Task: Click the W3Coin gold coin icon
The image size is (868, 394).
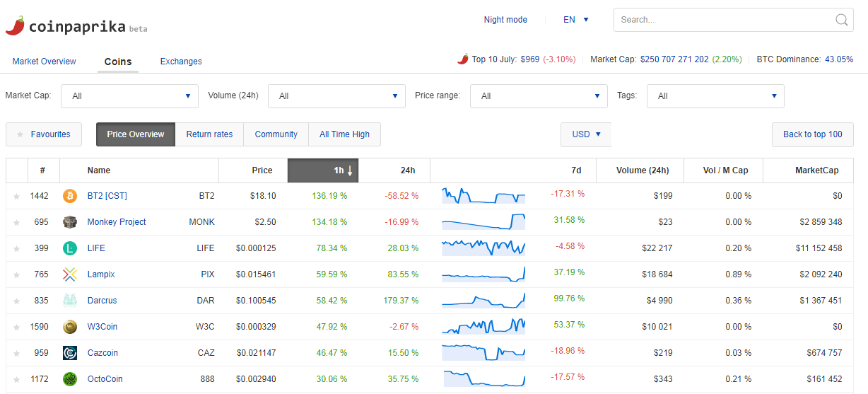Action: tap(69, 327)
